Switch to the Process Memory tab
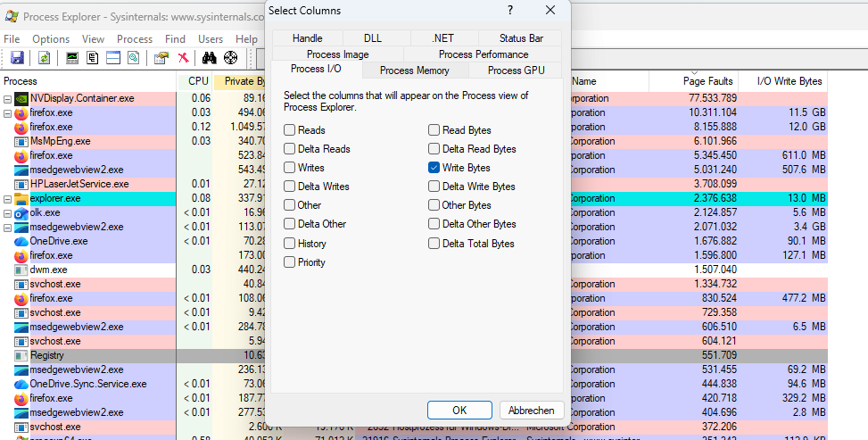 point(415,71)
